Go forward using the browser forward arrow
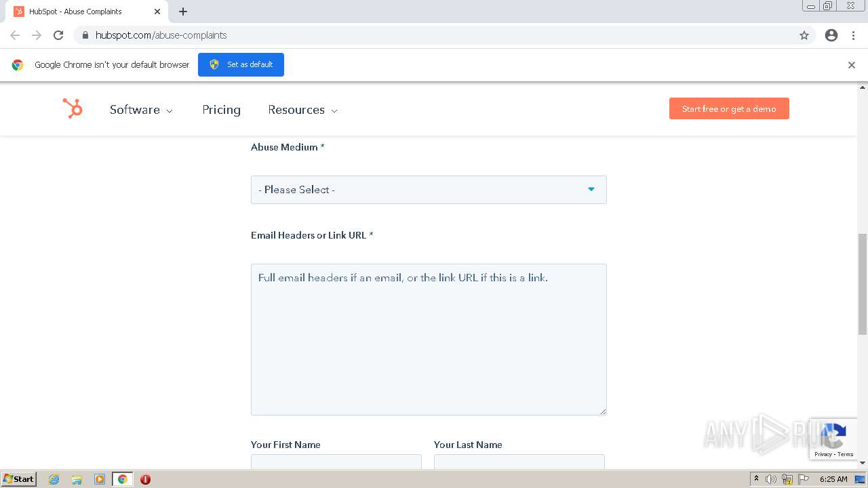 [x=37, y=35]
